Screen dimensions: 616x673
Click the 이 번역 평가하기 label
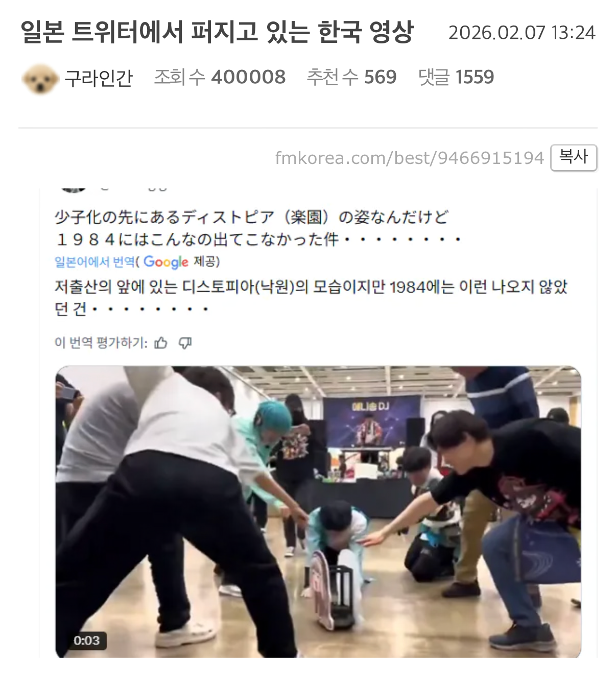pos(101,343)
